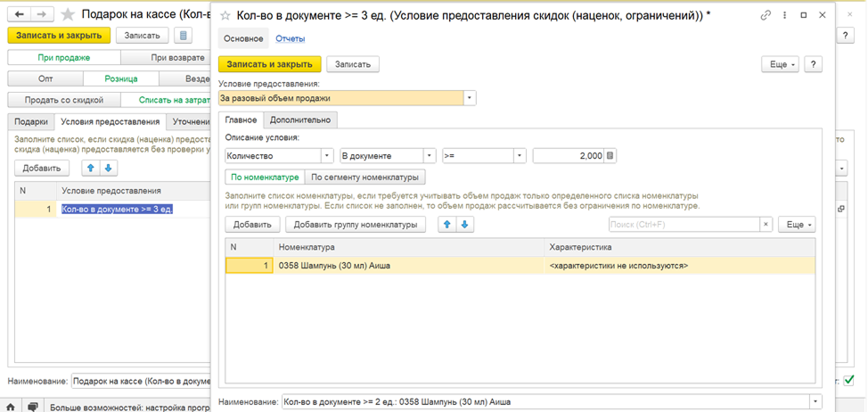Open the Основное section of the dialog
The image size is (868, 412).
coord(243,38)
